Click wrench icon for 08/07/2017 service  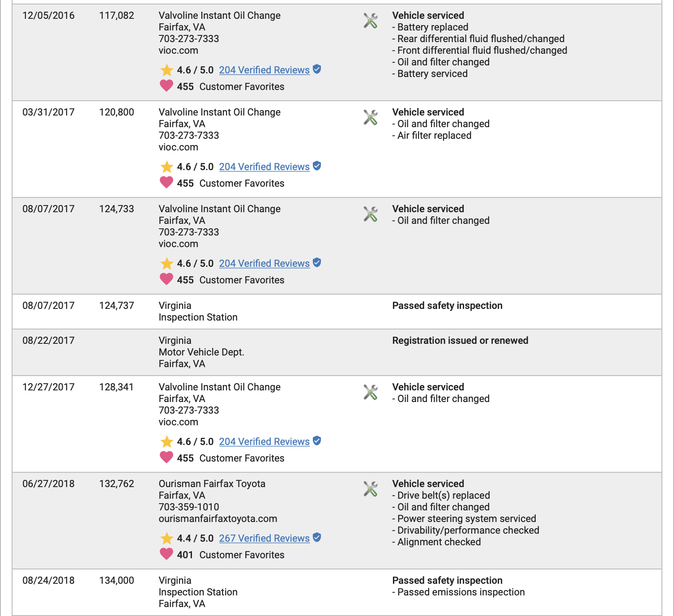(x=371, y=214)
